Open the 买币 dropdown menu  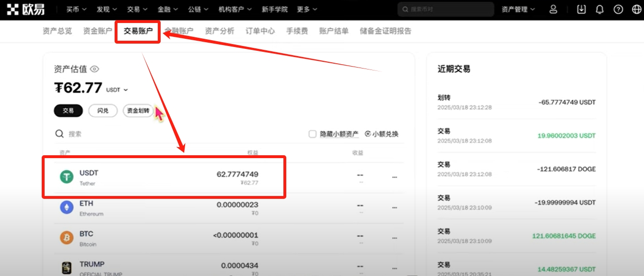click(x=77, y=9)
